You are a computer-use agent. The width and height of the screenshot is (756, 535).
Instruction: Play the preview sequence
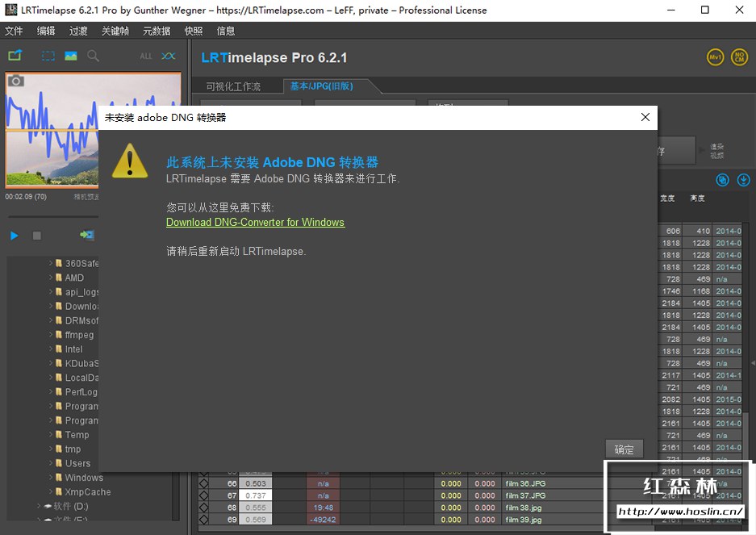click(x=14, y=236)
